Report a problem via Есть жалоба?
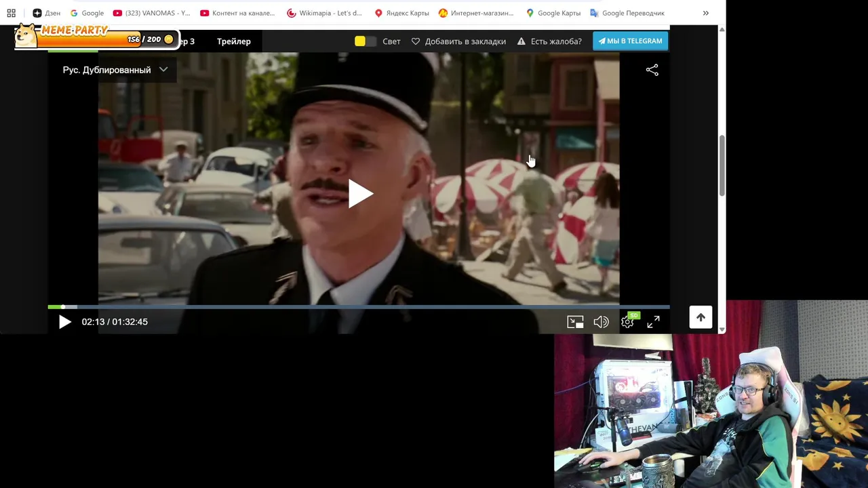 pos(556,41)
